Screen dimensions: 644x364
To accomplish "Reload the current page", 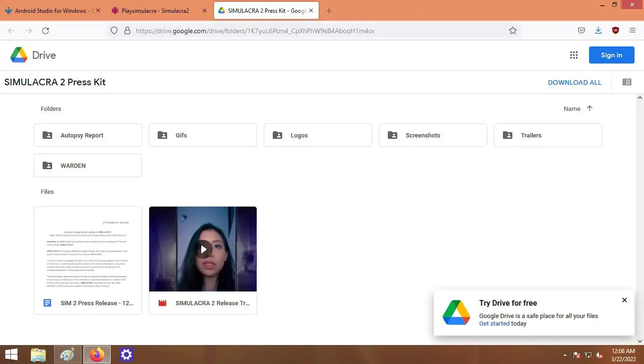I will (x=45, y=31).
